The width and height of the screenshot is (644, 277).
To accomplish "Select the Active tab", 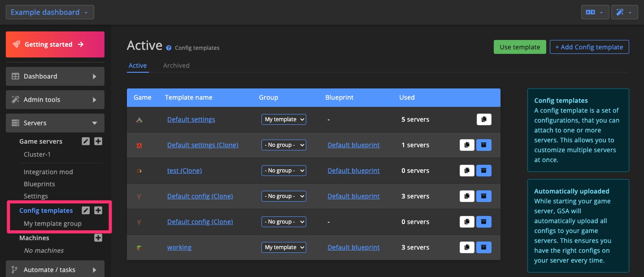I will (138, 65).
